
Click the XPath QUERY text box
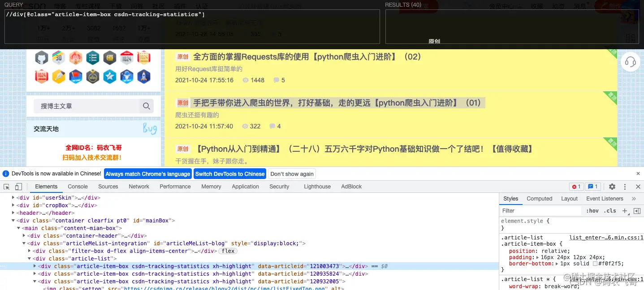click(192, 27)
